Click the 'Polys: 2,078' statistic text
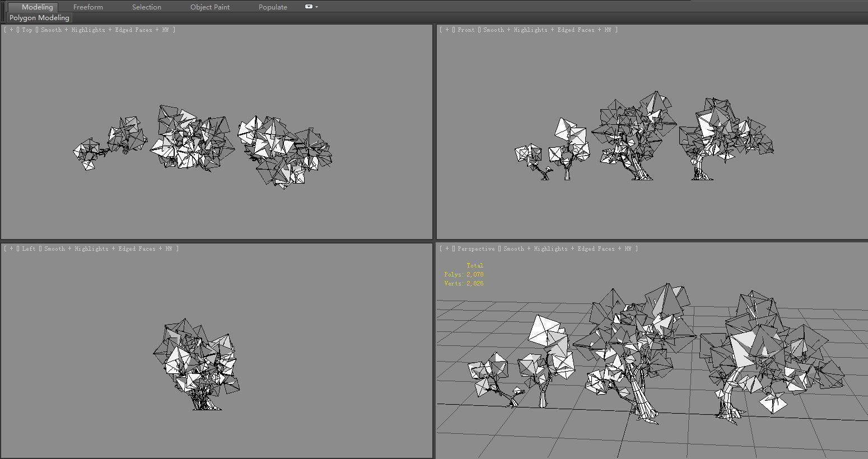The width and height of the screenshot is (868, 459). coord(464,274)
